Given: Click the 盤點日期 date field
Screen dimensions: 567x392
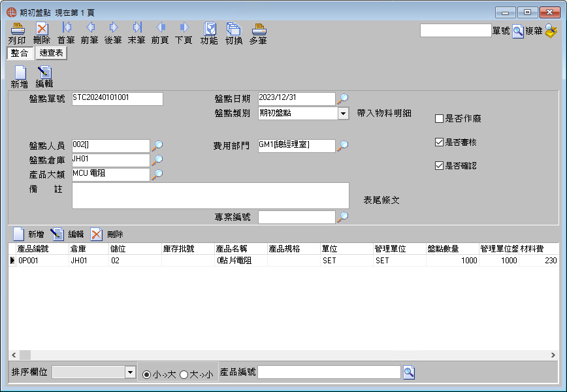Looking at the screenshot, I should [297, 99].
